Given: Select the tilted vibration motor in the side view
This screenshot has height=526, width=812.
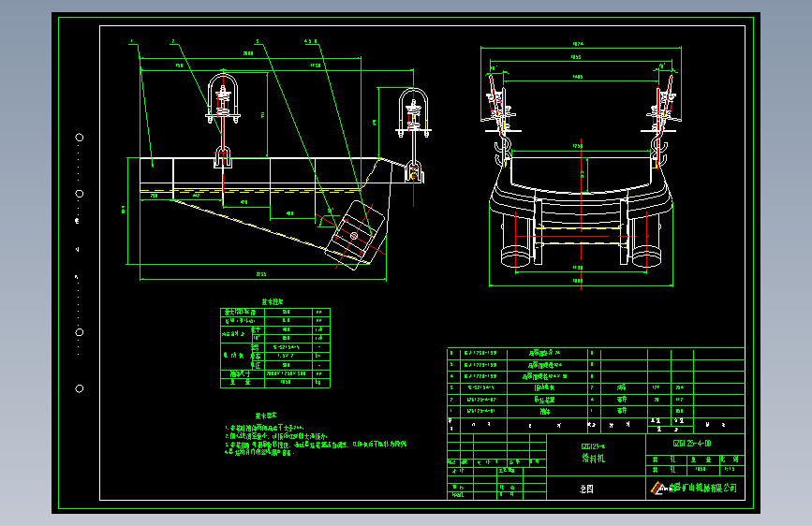Looking at the screenshot, I should point(356,236).
